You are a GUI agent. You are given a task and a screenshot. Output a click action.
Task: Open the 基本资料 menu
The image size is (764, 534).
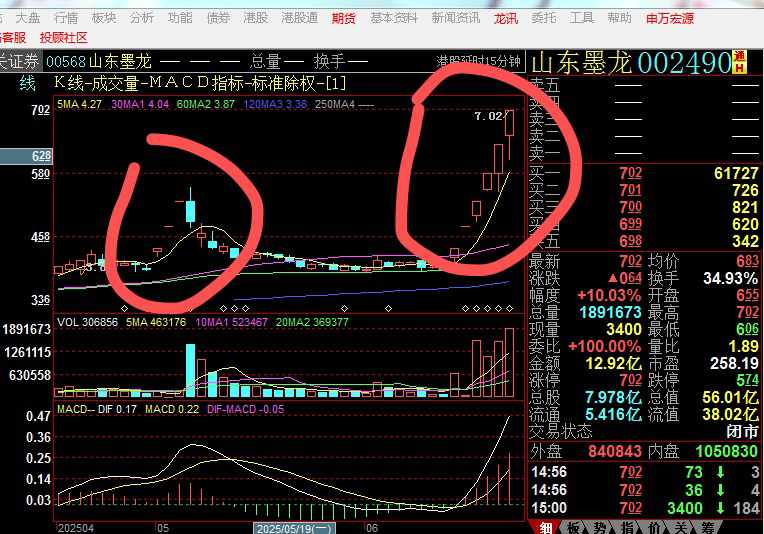click(x=394, y=19)
